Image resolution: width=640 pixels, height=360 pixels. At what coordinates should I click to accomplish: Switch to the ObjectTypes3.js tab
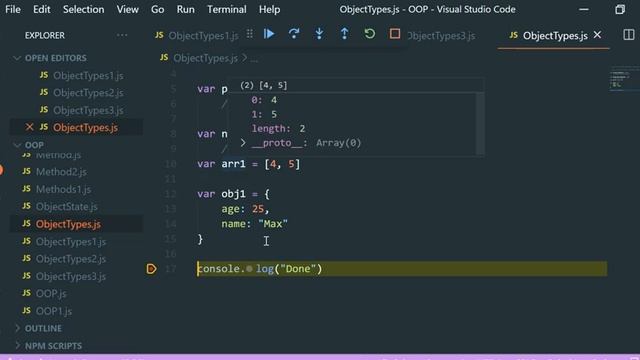click(x=442, y=36)
